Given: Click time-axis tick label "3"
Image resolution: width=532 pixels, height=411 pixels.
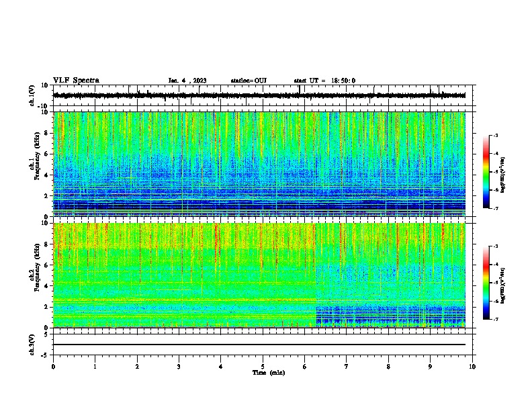Looking at the screenshot, I should 179,367.
